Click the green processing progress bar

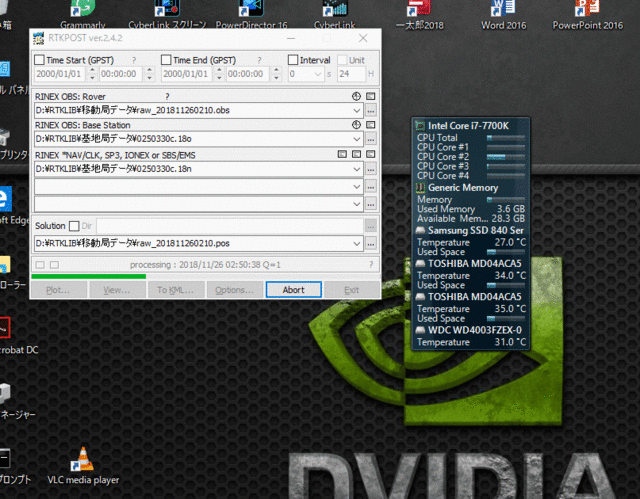[x=89, y=276]
